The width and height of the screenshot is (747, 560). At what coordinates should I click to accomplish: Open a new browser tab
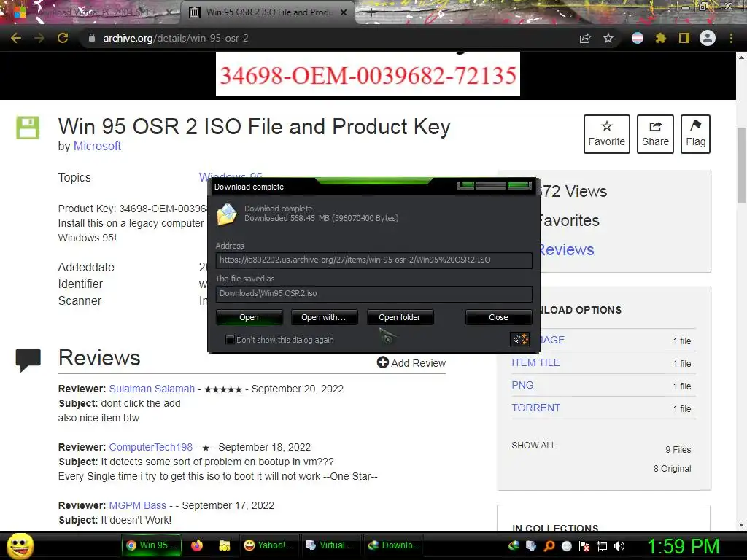coord(371,13)
